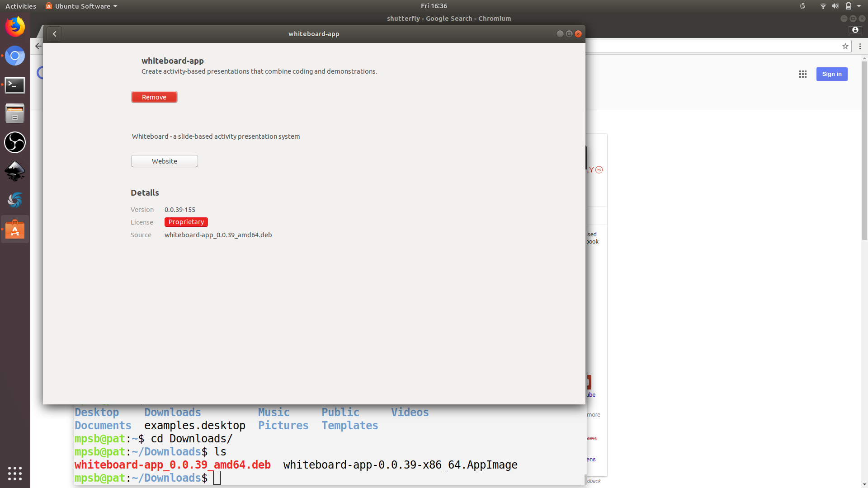Expand the Ubuntu Software app menu

click(x=81, y=6)
